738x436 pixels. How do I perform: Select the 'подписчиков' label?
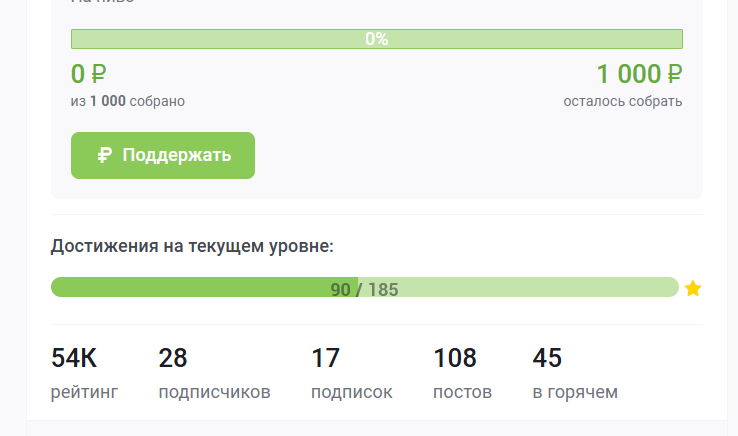click(x=214, y=392)
